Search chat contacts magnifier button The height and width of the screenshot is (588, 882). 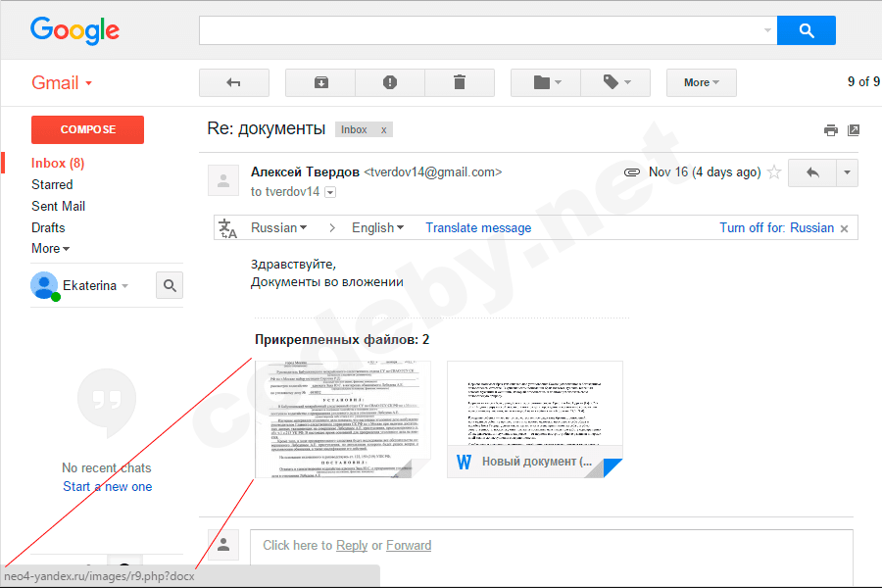coord(170,285)
